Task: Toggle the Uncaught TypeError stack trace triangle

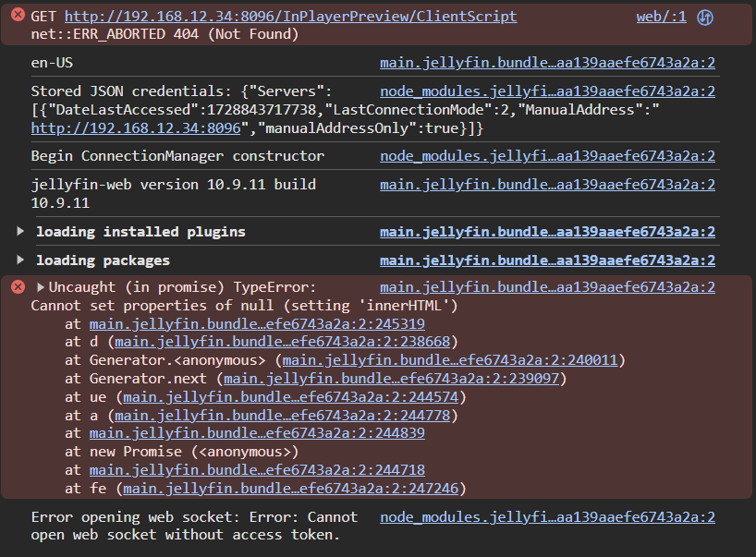Action: (x=41, y=287)
